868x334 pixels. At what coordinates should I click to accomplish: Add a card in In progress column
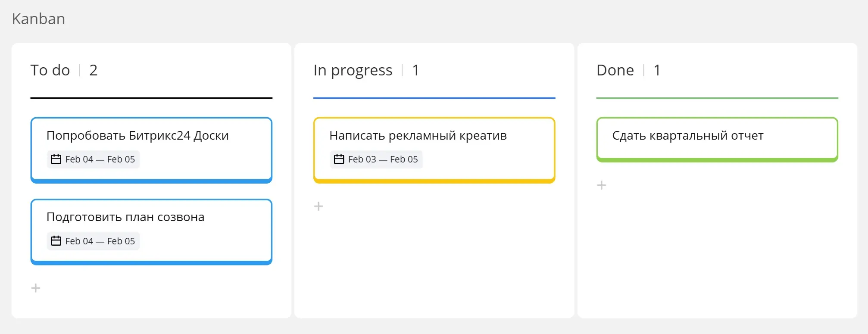pyautogui.click(x=318, y=206)
